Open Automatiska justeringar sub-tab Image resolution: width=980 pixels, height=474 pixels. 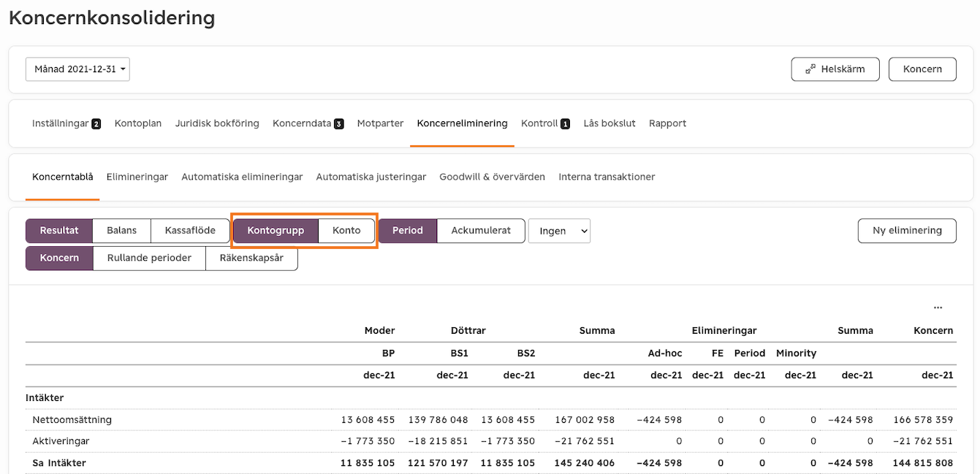coord(371,177)
